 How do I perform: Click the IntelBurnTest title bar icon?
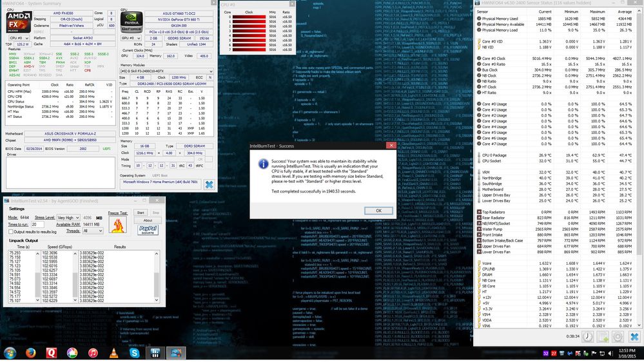click(7, 201)
